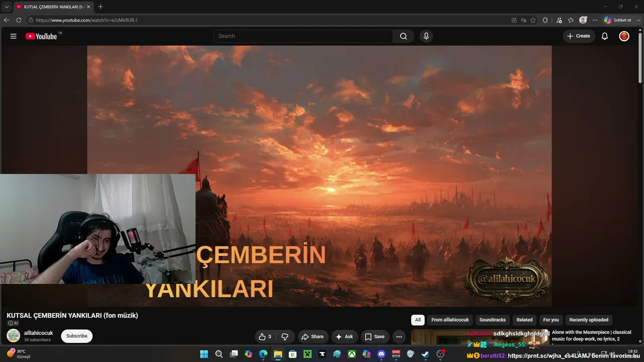Go back with the browser back arrow
The width and height of the screenshot is (644, 362).
point(7,20)
